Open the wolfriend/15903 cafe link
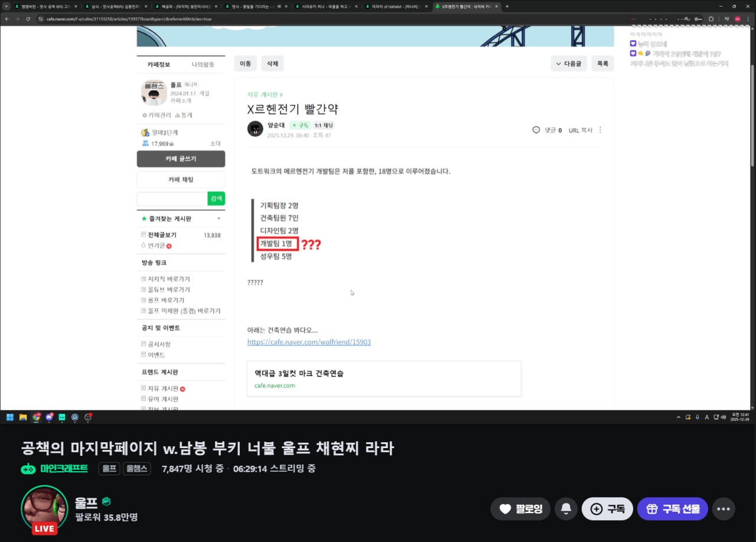 309,342
